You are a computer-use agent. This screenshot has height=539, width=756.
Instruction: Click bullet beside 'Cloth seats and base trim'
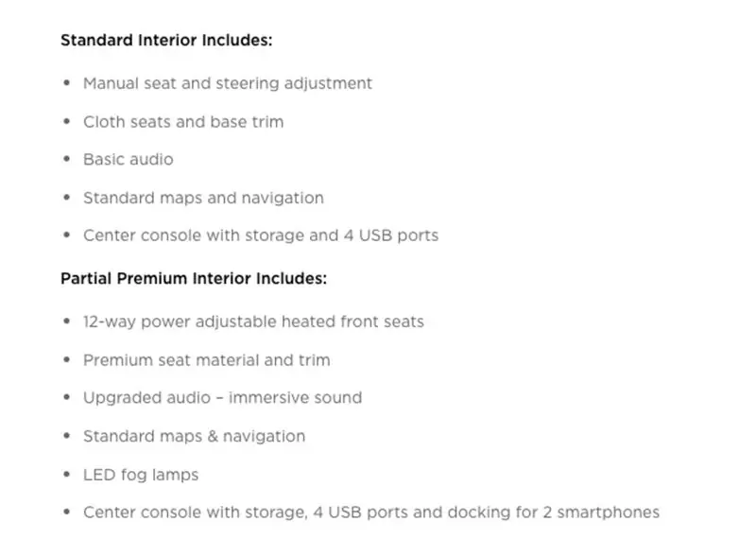pos(67,121)
